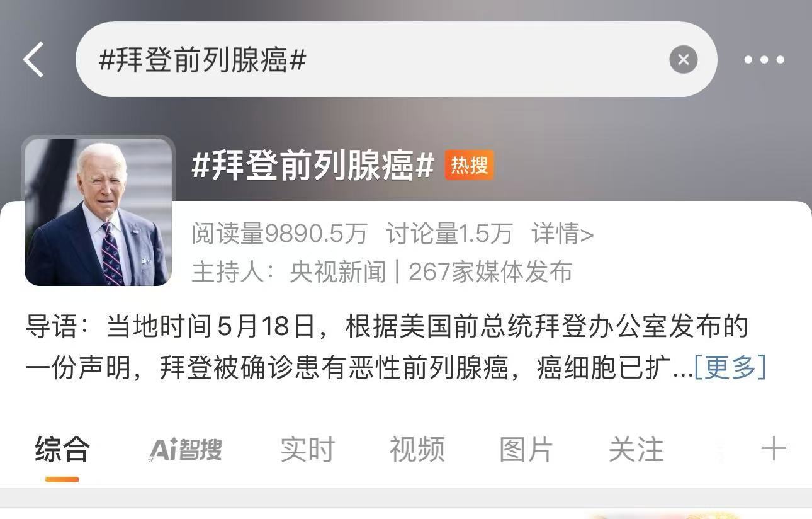Tap the topic title #拜登前列腺癌#
Viewport: 812px width, 519px height.
(313, 166)
